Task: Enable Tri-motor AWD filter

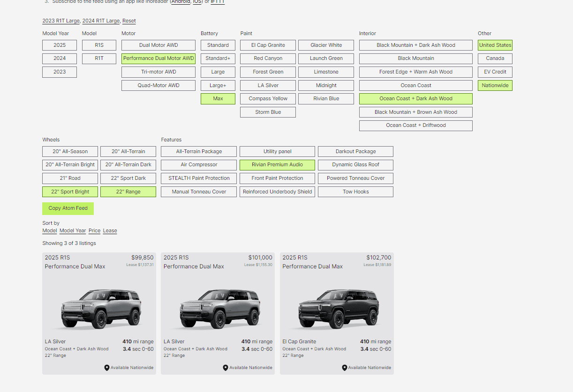Action: click(158, 72)
